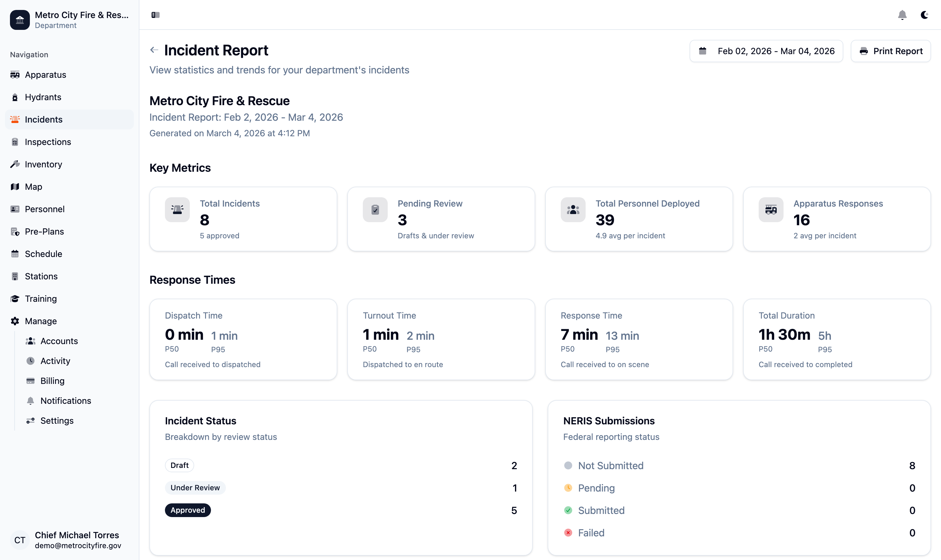Expand the Manage section
941x560 pixels.
41,321
